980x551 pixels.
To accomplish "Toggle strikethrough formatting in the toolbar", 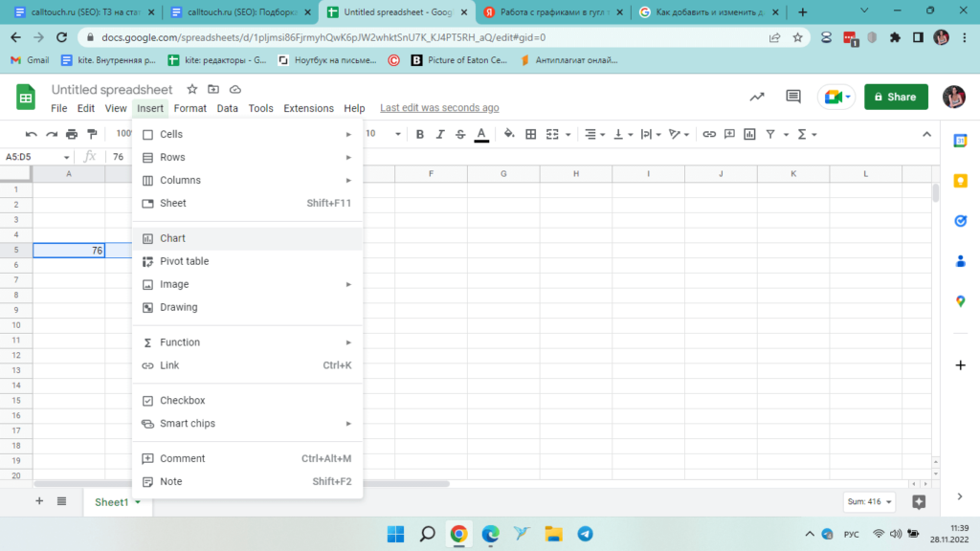I will pyautogui.click(x=460, y=134).
